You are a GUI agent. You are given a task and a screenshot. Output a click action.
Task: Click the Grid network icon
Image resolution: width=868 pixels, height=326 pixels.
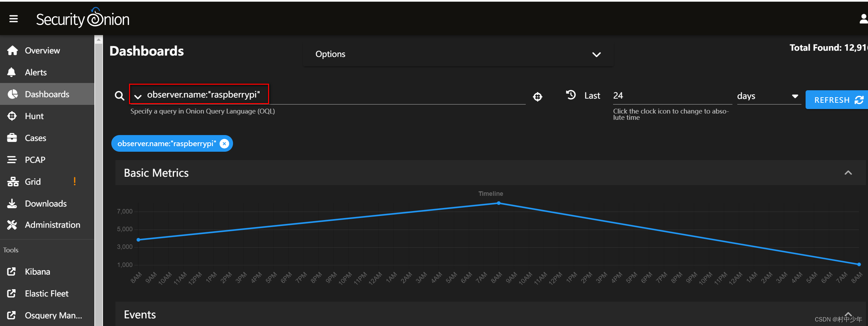coord(13,182)
